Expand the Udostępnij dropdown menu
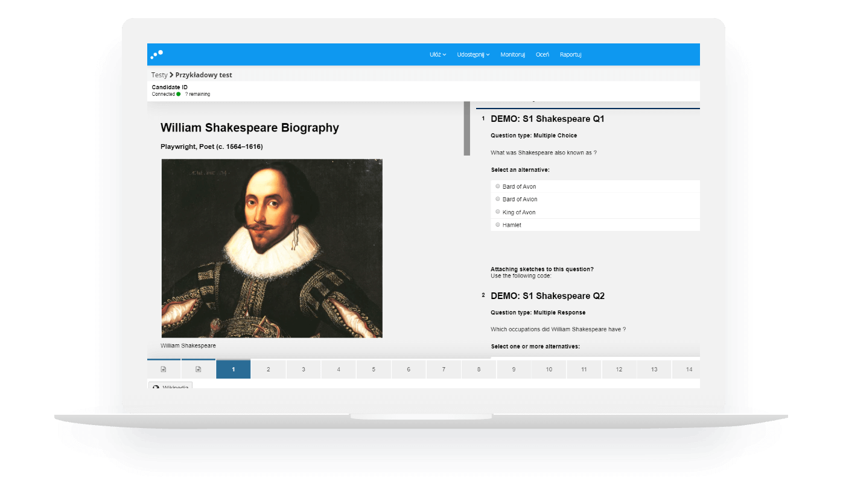The image size is (843, 504). 473,54
